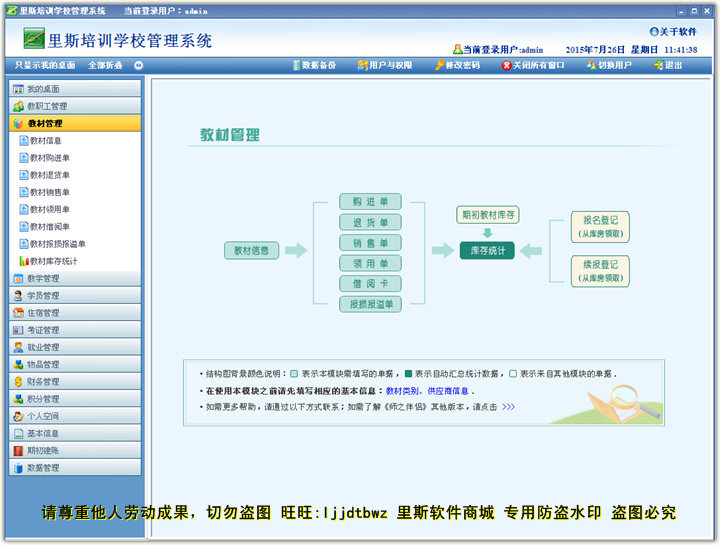
Task: Click 学员管理 student icon
Action: click(18, 296)
